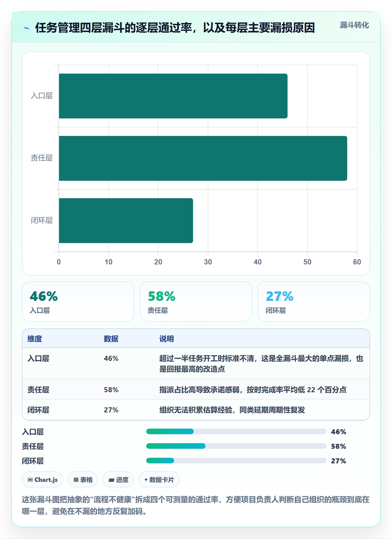
Task: Click the x-axis tick label 30
Action: point(208,262)
